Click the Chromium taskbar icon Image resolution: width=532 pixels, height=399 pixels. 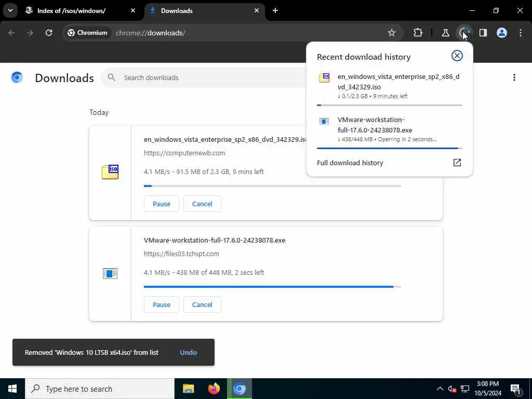pos(239,389)
